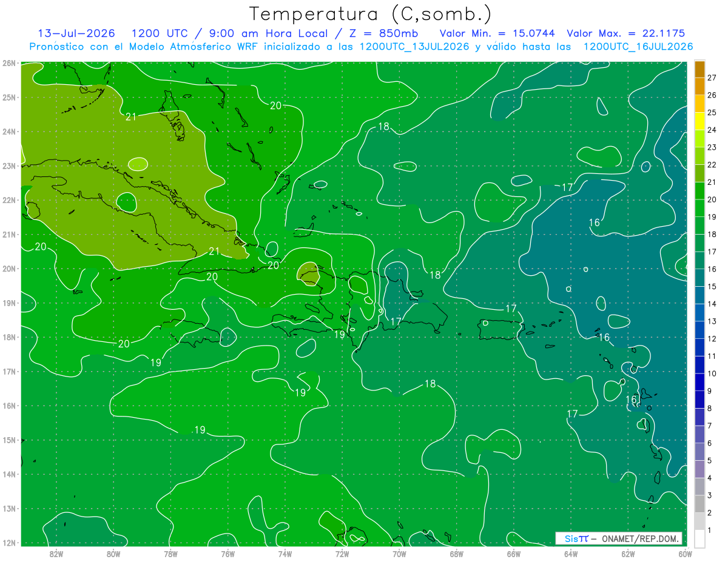Click the 13N latitude axis label

pyautogui.click(x=8, y=508)
